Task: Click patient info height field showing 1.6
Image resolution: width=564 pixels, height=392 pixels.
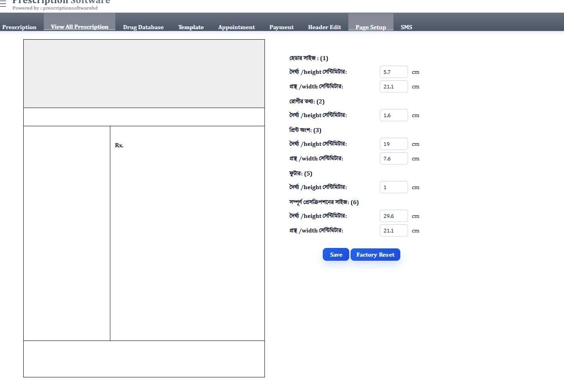Action: coord(394,115)
